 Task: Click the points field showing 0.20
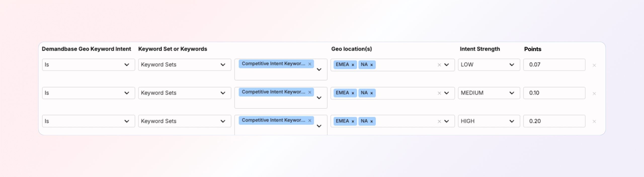[x=554, y=121]
